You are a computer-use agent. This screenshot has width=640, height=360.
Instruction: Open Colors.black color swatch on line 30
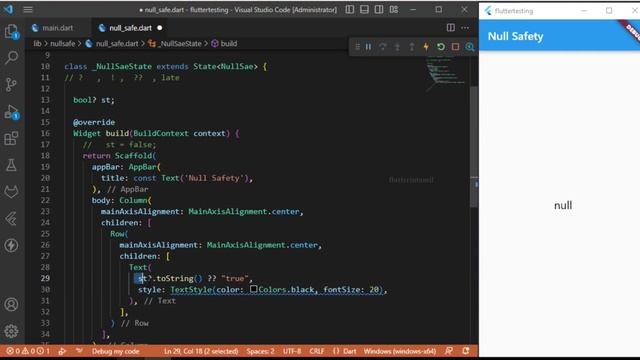pyautogui.click(x=253, y=289)
